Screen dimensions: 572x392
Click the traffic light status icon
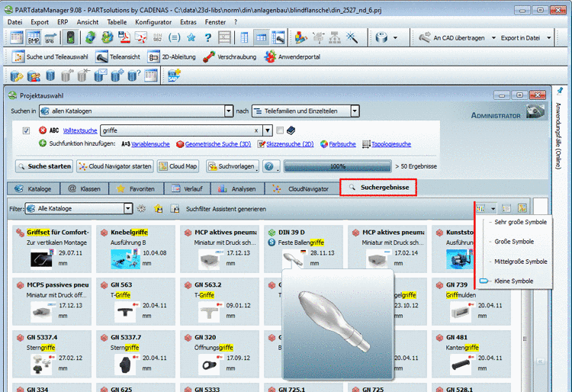click(70, 37)
